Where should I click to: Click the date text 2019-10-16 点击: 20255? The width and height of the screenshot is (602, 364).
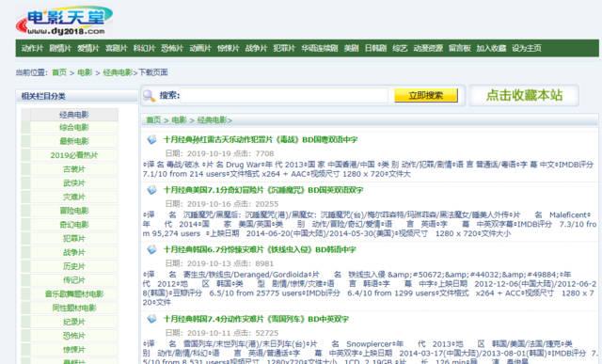(222, 204)
